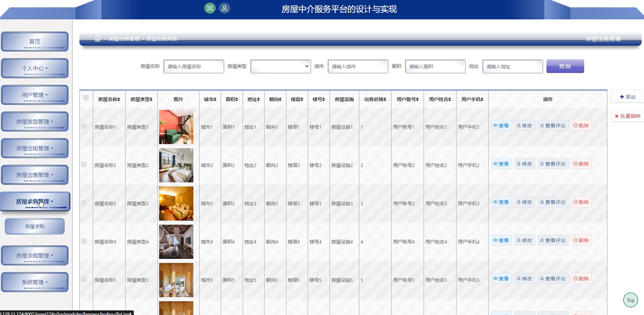Open the photo thumbnail of 房屋名称3

(x=176, y=203)
